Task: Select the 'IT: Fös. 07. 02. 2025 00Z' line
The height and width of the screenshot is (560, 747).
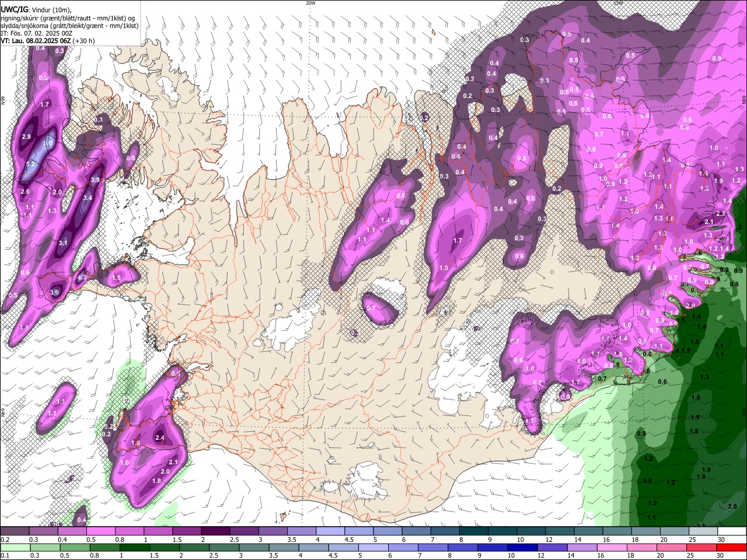Action: [x=36, y=33]
